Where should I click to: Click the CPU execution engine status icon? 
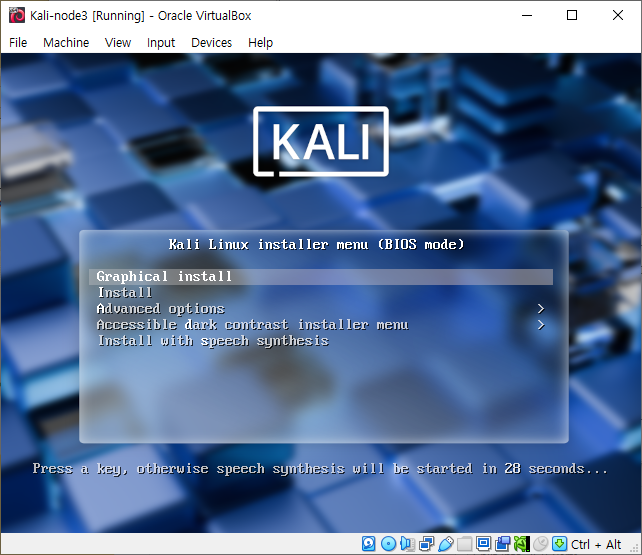tap(522, 544)
